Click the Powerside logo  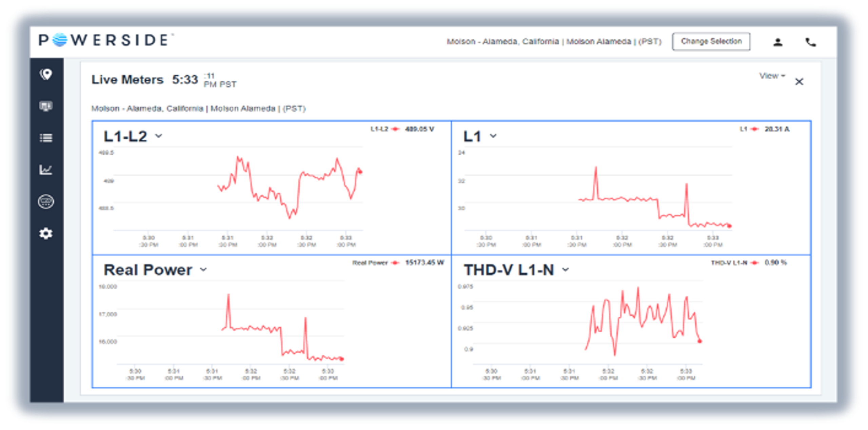pyautogui.click(x=105, y=40)
